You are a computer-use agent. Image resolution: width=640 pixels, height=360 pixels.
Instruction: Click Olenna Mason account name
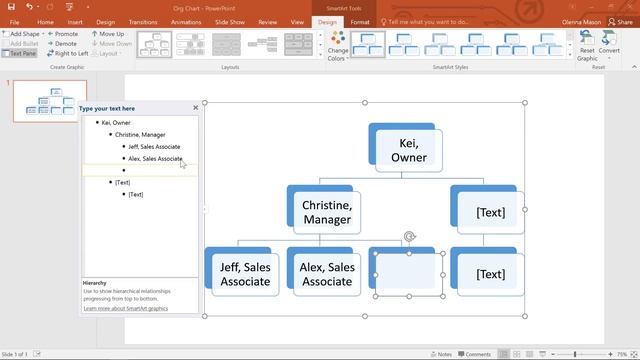(581, 22)
